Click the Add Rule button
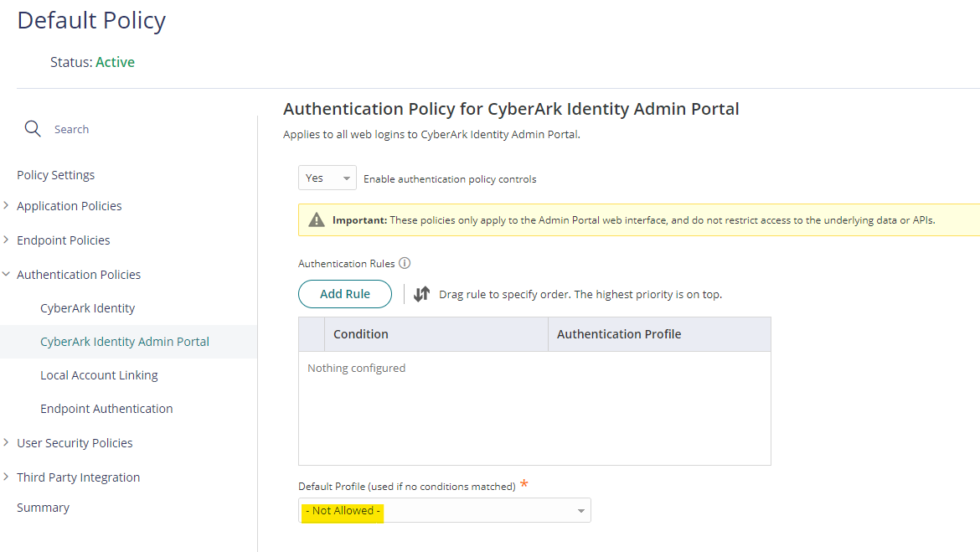980x552 pixels. coord(345,294)
